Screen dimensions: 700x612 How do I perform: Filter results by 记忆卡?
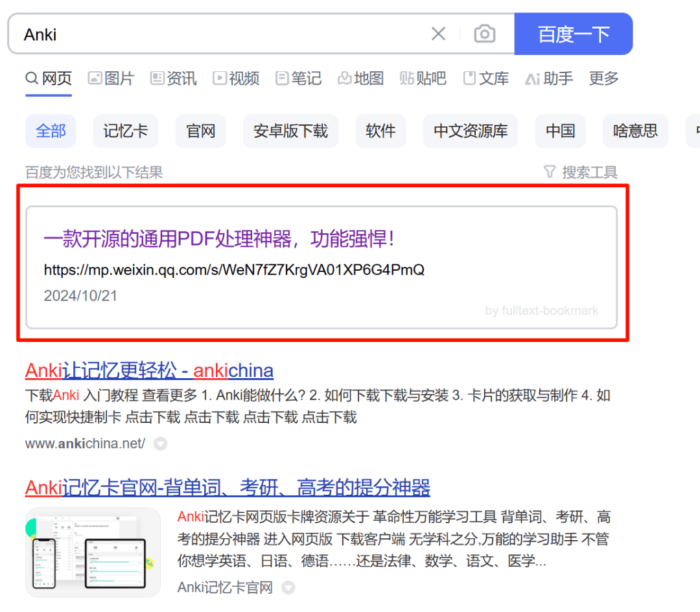(126, 131)
